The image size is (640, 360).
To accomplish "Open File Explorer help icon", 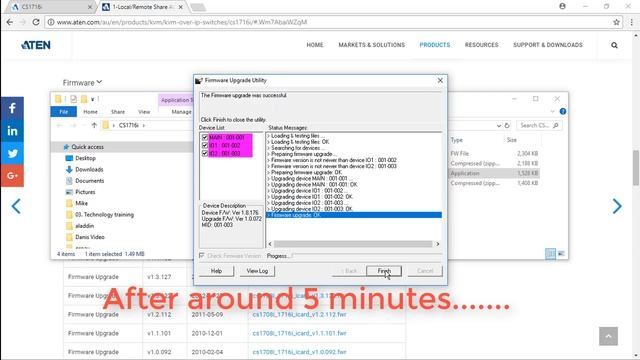I will point(563,111).
